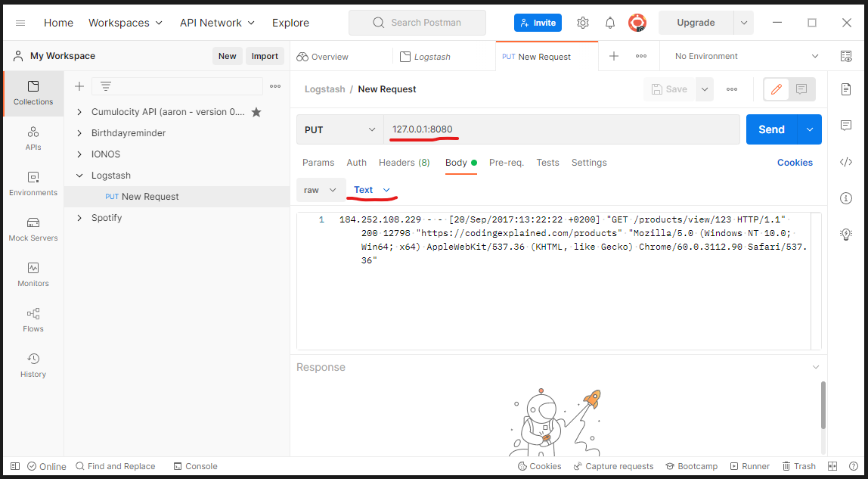Open the settings gear icon
The image size is (868, 479).
tap(583, 23)
